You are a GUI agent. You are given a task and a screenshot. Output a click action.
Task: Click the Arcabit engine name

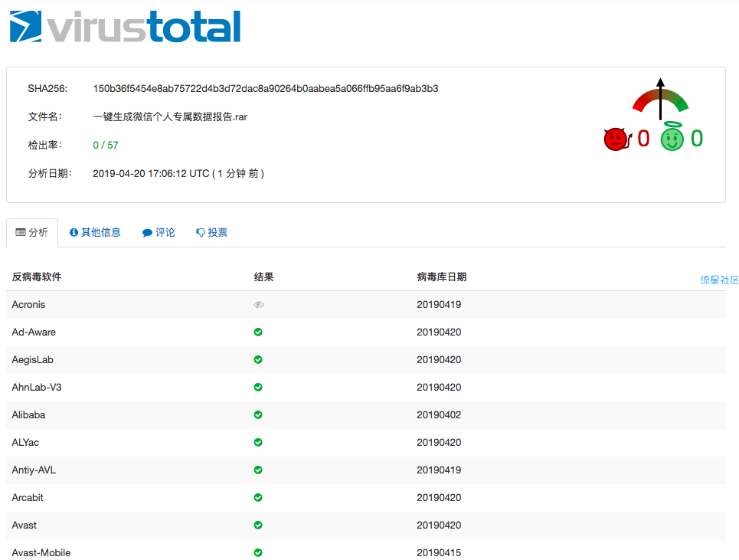[28, 498]
